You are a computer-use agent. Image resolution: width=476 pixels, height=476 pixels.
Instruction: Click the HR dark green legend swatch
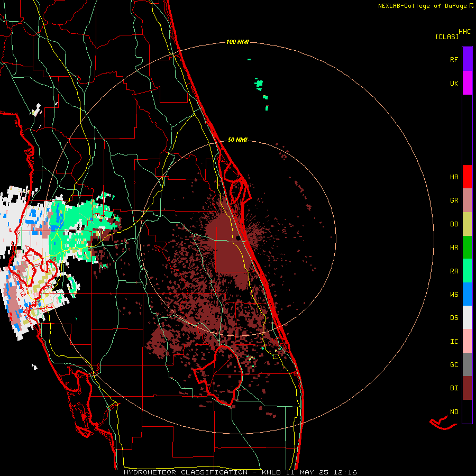[x=467, y=247]
